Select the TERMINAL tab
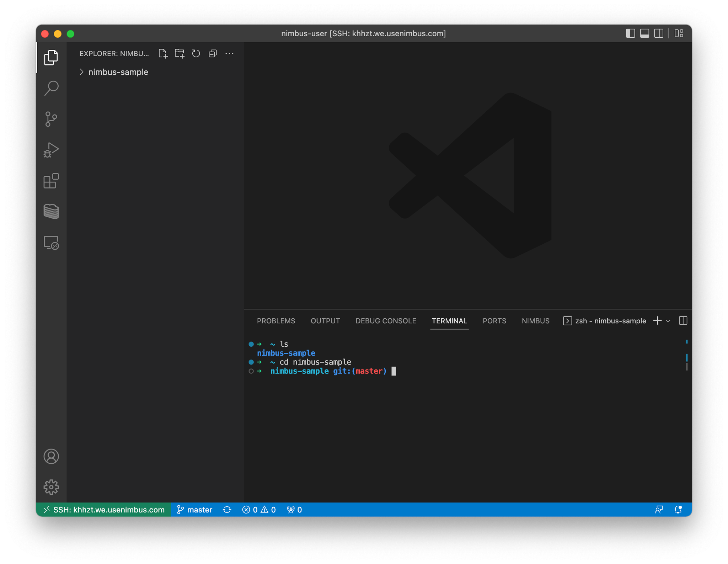Screen dimensions: 728x564 [x=449, y=321]
